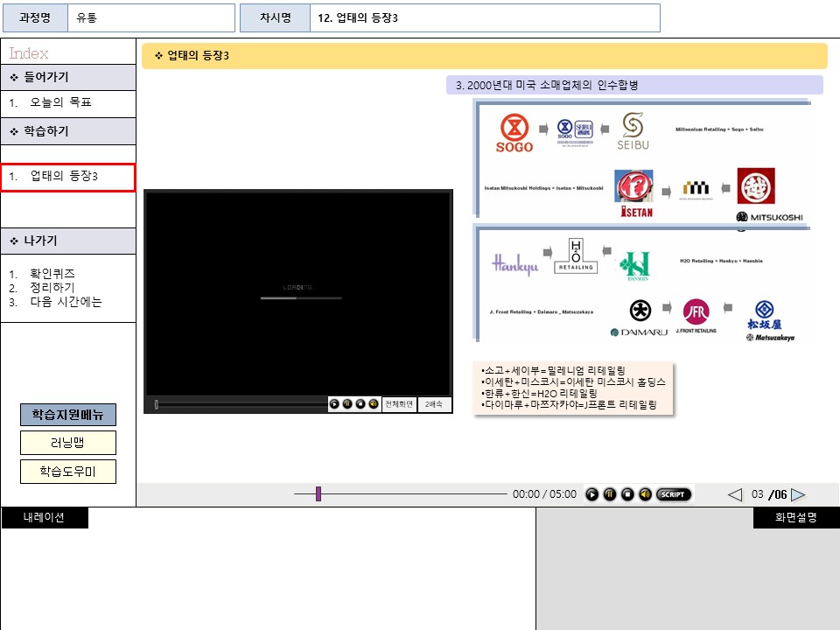Screen dimensions: 840x630
Task: Select 업태의 등장3 index item
Action: coord(68,178)
